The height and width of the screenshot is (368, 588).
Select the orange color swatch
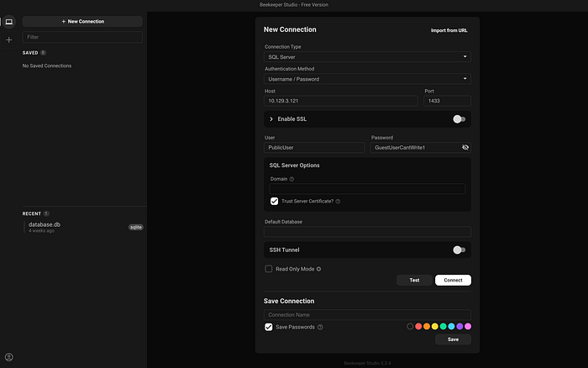click(x=427, y=326)
